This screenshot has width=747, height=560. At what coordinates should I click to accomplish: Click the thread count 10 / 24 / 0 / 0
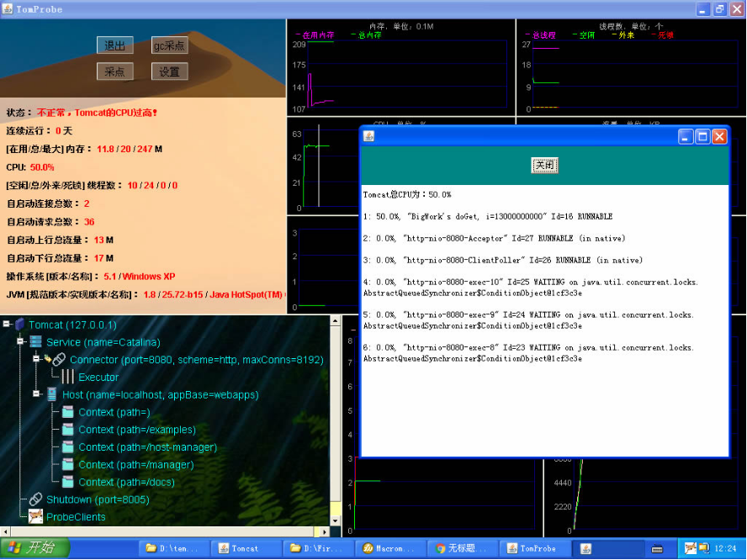tap(152, 185)
